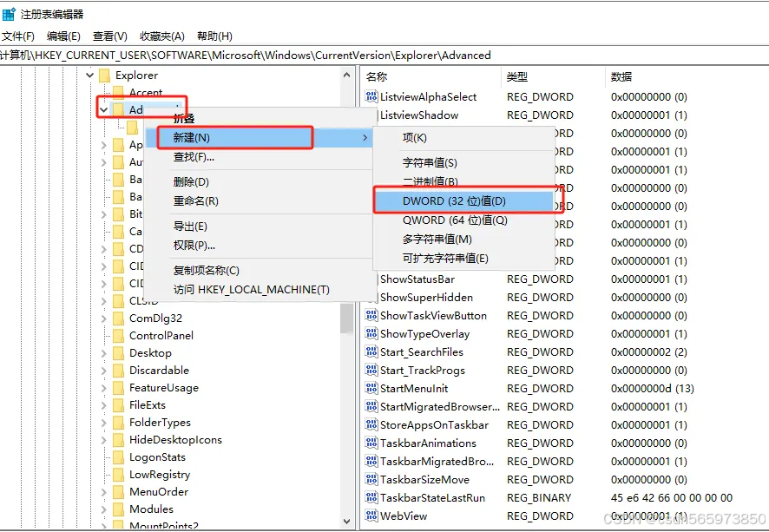The width and height of the screenshot is (769, 532).
Task: Choose 导出(E) in the context menu
Action: point(259,227)
